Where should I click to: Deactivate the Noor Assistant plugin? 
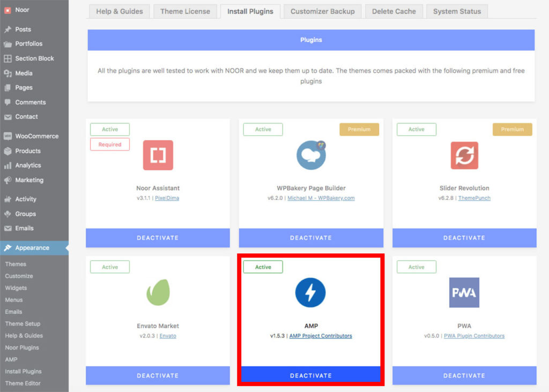158,238
